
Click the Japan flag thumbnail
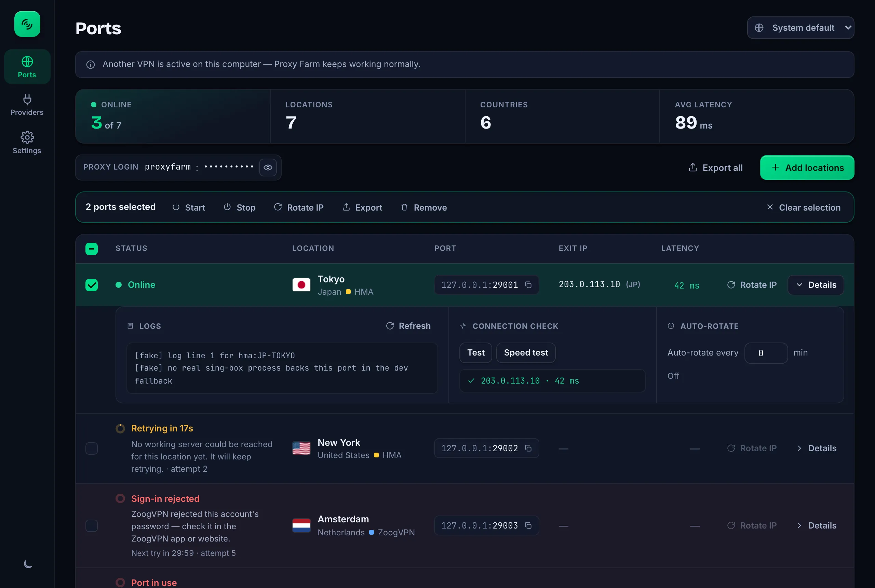click(x=301, y=285)
